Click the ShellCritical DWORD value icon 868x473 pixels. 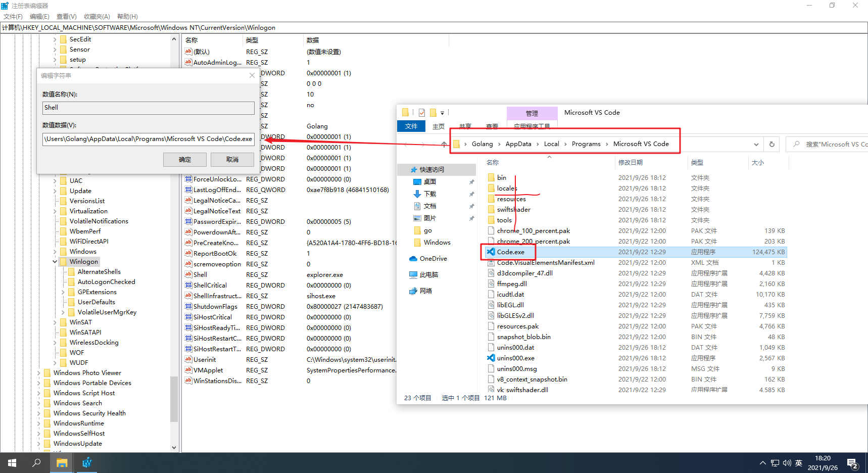point(188,285)
